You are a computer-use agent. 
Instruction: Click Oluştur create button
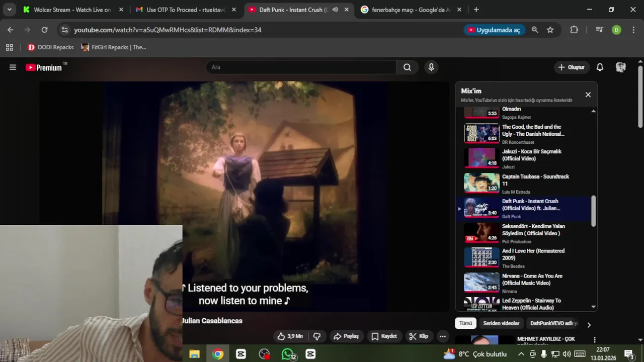(572, 67)
